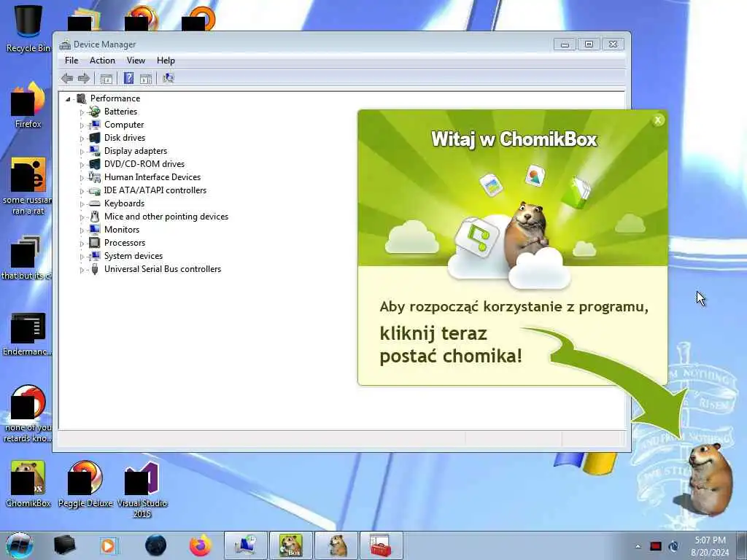Select the Computer tree label

pos(124,124)
